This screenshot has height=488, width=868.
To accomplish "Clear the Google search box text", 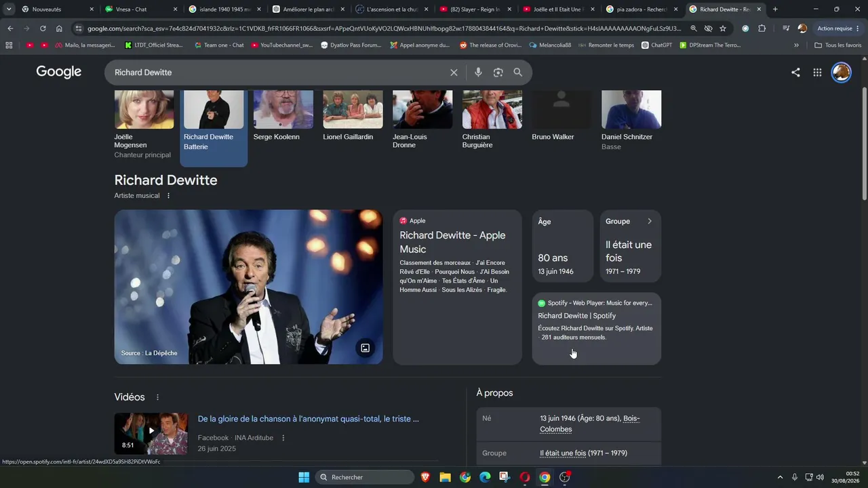I will click(x=454, y=73).
